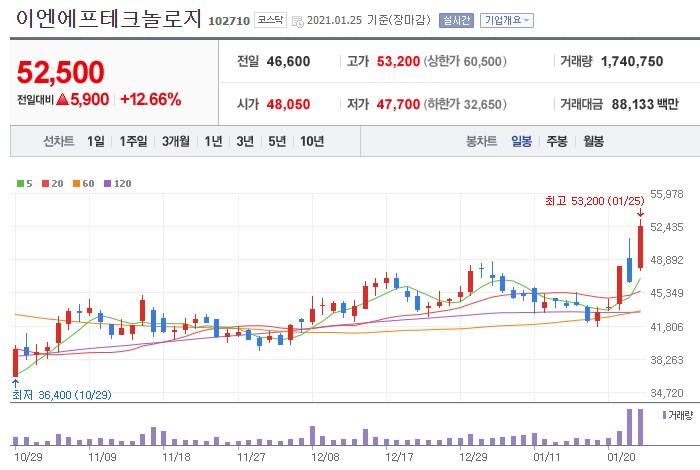Select the 5년 line chart tab
Screen dimensions: 700x470
click(277, 141)
